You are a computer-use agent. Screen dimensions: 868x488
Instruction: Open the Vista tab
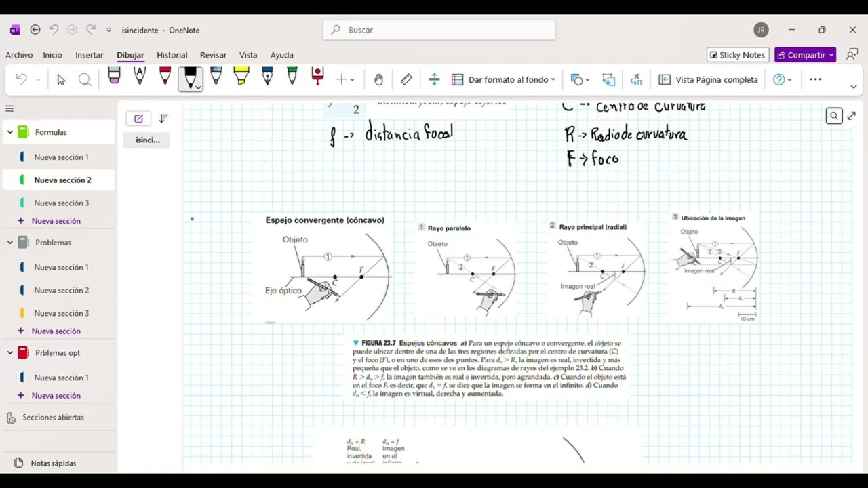click(x=248, y=55)
